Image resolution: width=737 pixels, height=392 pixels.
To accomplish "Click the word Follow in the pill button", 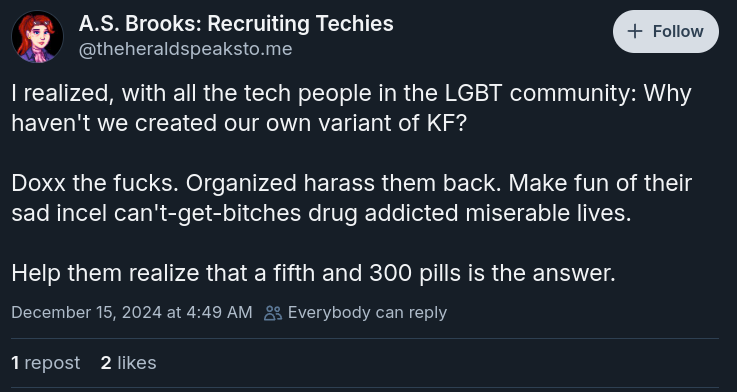I will click(x=678, y=31).
